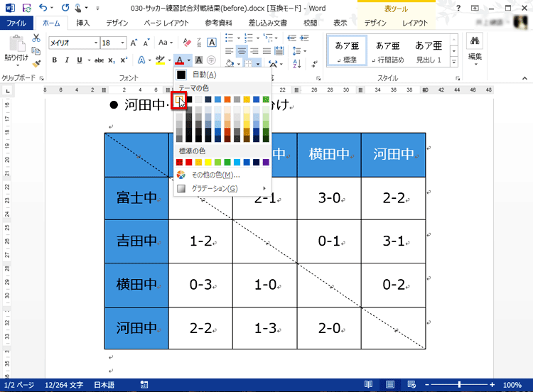This screenshot has width=533, height=392.
Task: Click the Copy icon in clipboard group
Action: coord(36,51)
